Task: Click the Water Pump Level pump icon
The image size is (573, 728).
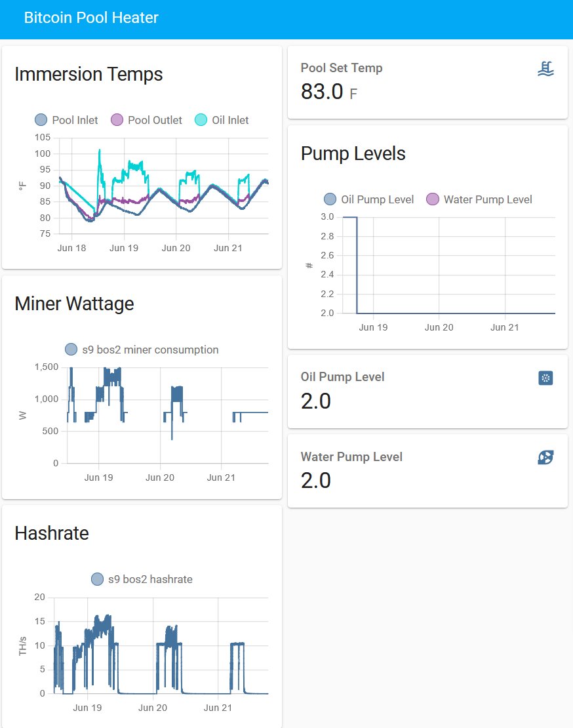Action: 545,457
